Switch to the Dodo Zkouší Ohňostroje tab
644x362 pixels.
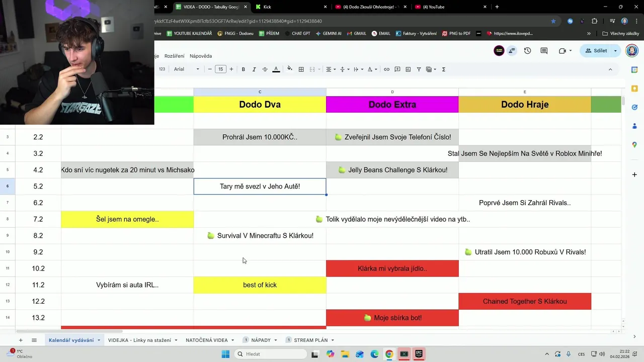(x=371, y=7)
